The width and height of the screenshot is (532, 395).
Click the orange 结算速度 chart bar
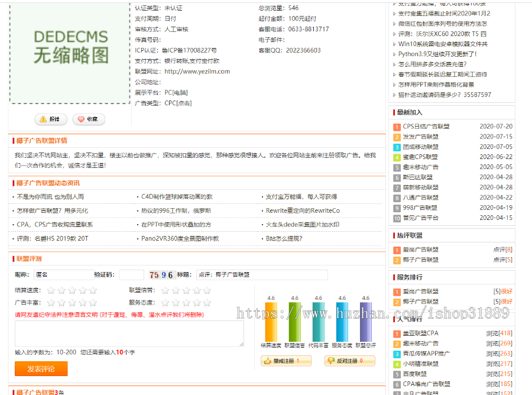pos(271,321)
